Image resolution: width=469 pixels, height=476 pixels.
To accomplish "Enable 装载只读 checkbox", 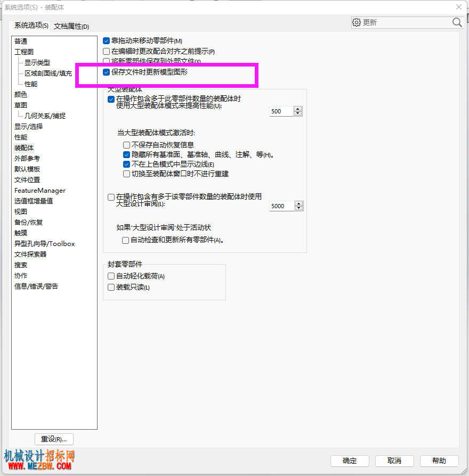I will point(111,287).
